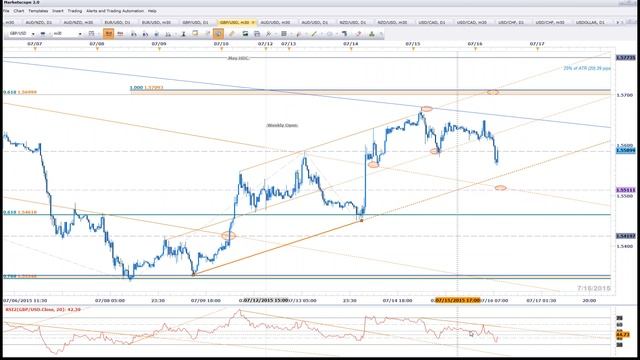Switch to the NZD/USD, D1 chart tab
Image resolution: width=640 pixels, height=360 pixels.
(353, 22)
